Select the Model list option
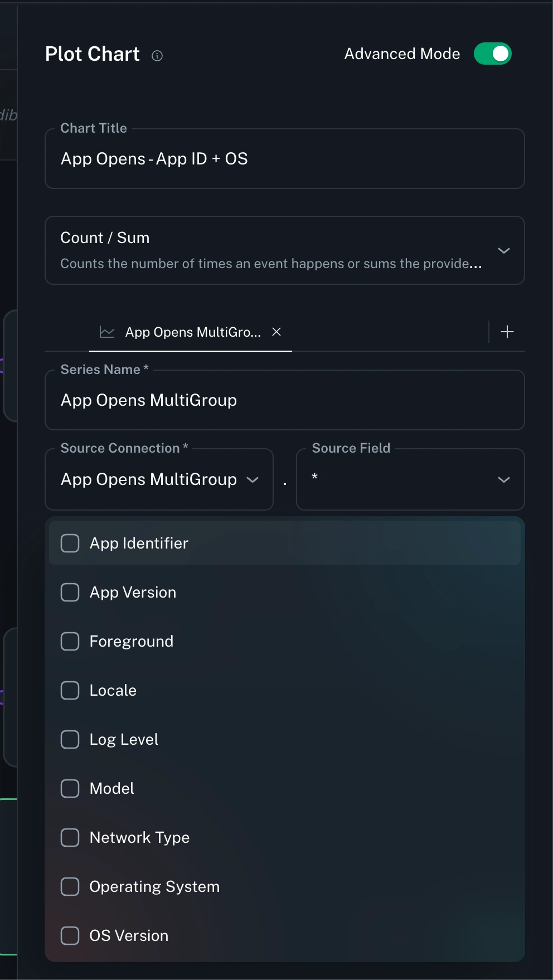This screenshot has height=980, width=553. [x=111, y=788]
